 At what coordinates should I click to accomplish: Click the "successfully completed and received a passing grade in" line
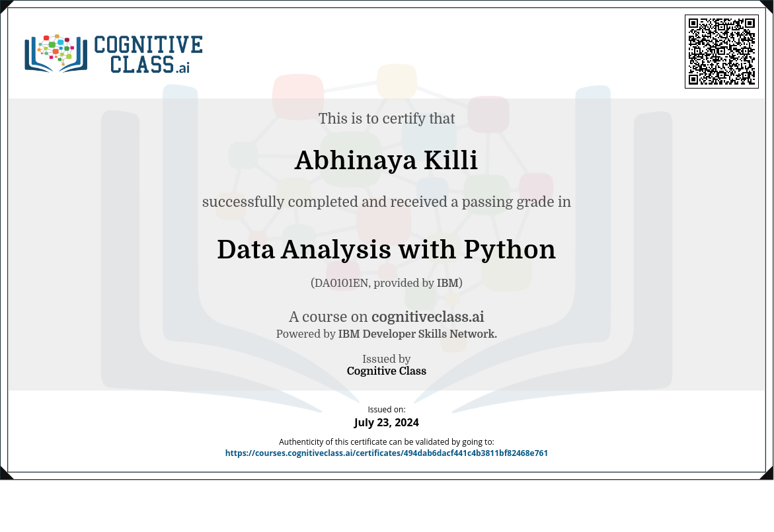point(387,202)
